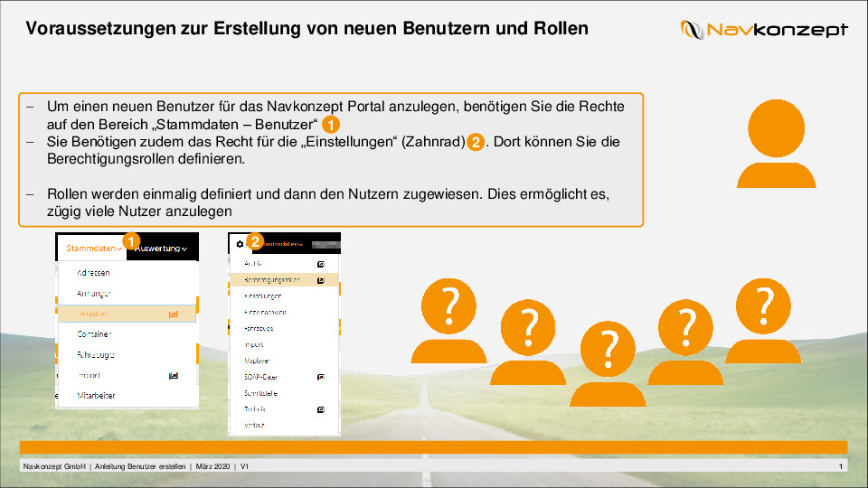Click the icon next to SOAP-Daten
Viewport: 868px width, 488px height.
tap(320, 378)
